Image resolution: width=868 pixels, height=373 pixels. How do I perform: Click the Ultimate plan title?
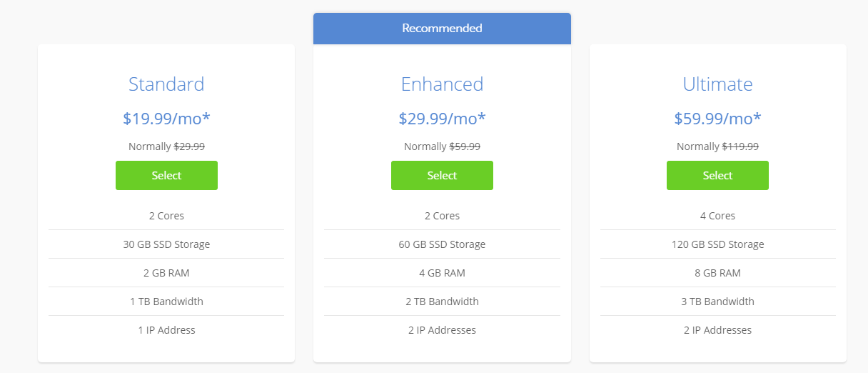(x=717, y=84)
